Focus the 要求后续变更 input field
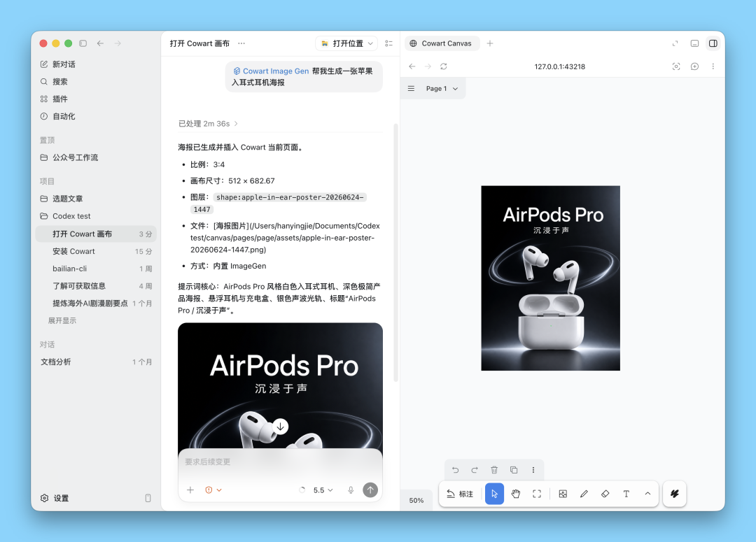The image size is (756, 542). [280, 462]
